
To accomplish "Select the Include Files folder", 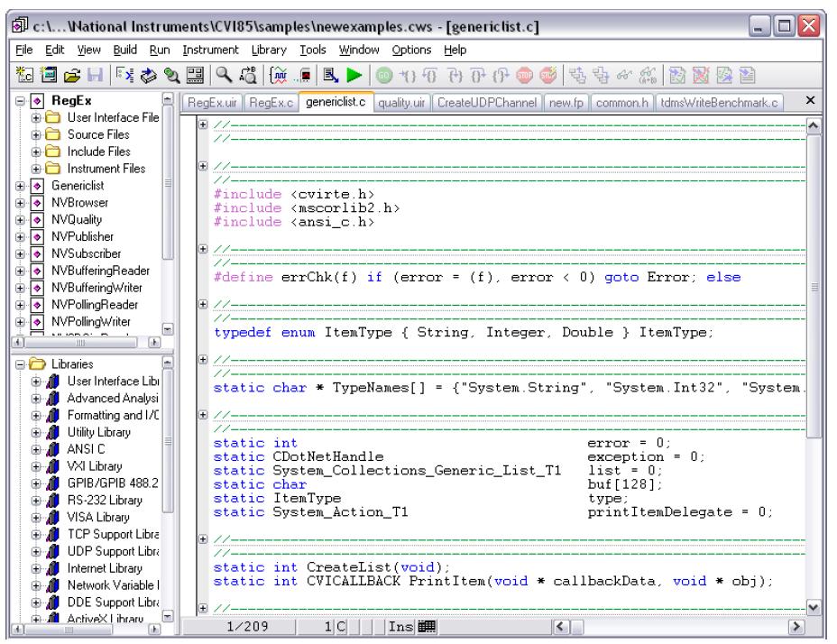I will [x=98, y=152].
